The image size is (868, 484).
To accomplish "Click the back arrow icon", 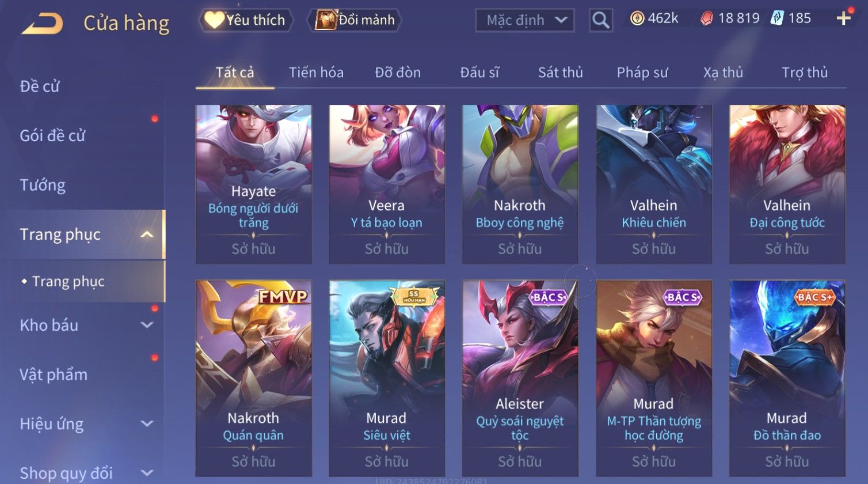I will pos(43,23).
